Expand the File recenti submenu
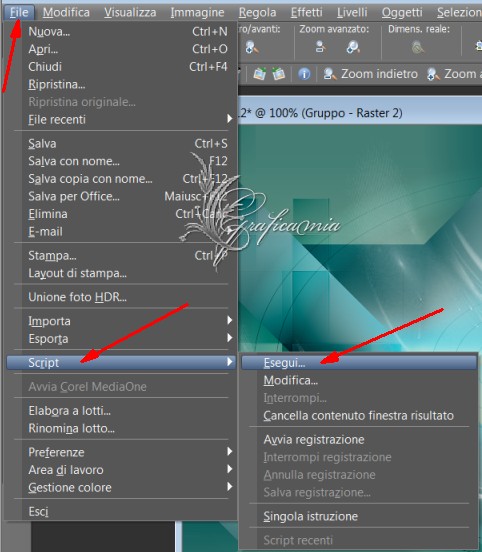 [121, 119]
